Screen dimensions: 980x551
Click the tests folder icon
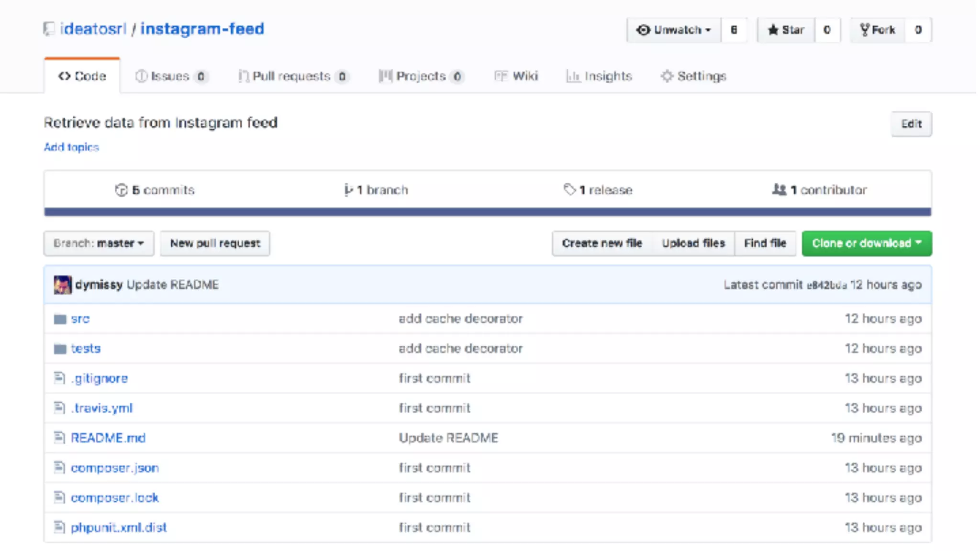click(x=60, y=349)
